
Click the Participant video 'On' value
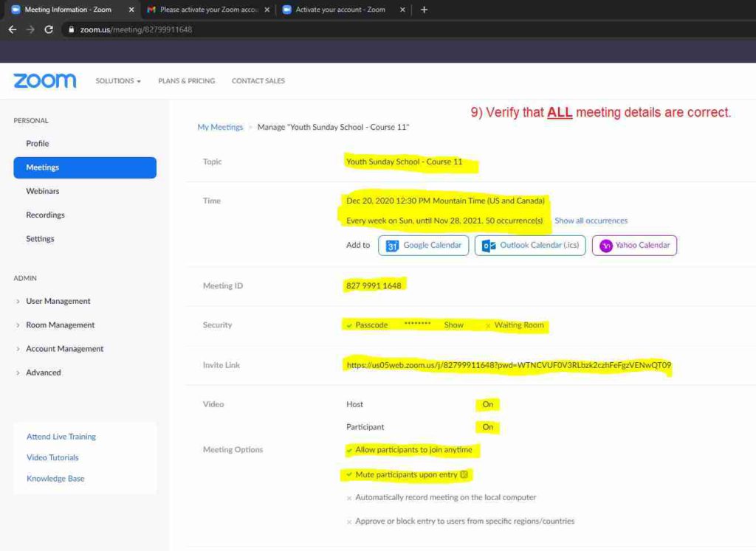tap(488, 427)
